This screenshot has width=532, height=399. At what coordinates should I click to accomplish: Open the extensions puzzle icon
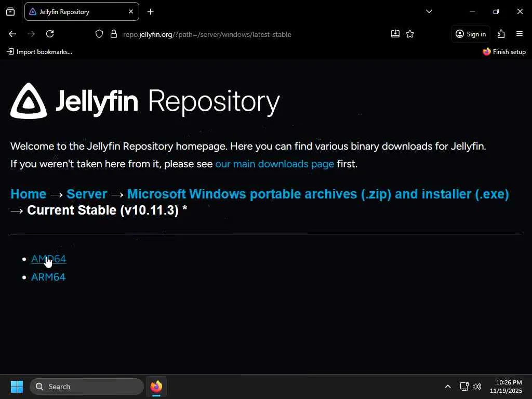coord(501,34)
